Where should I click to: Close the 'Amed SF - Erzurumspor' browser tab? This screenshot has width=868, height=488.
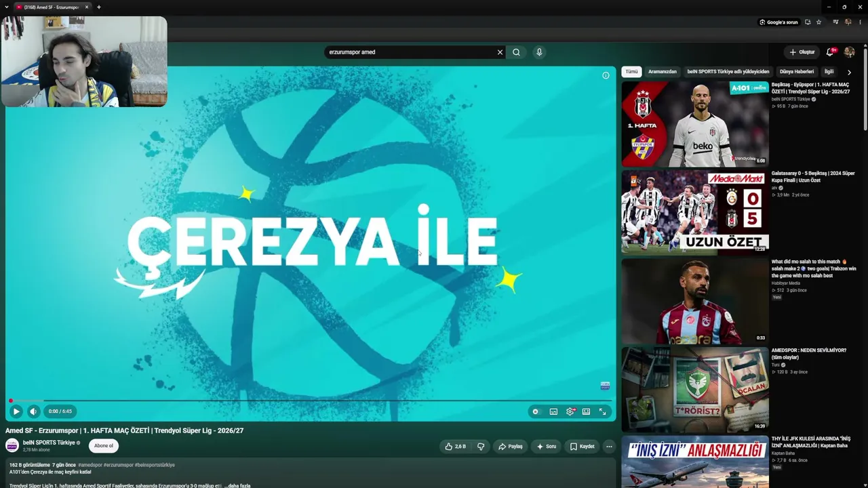87,7
